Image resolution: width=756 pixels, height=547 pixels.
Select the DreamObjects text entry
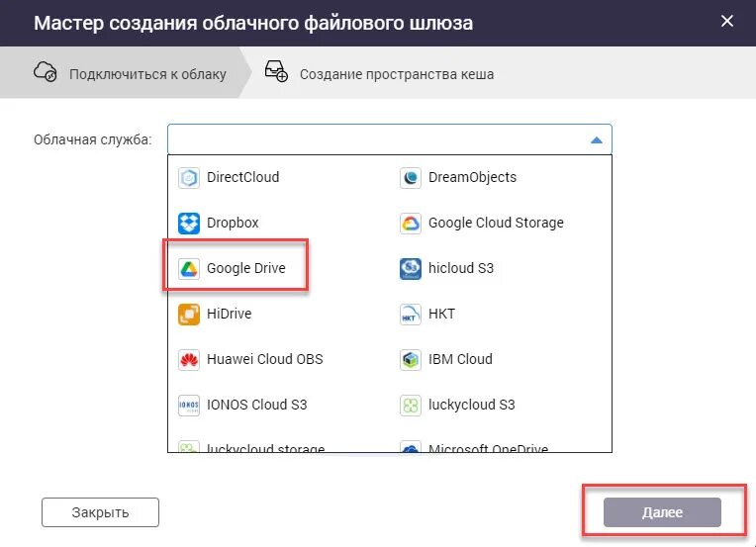472,177
